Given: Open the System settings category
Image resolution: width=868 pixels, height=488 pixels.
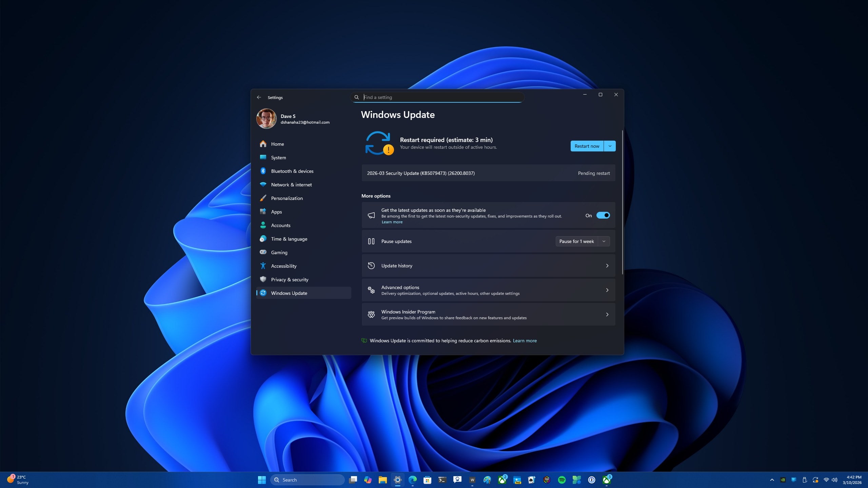Looking at the screenshot, I should 278,157.
